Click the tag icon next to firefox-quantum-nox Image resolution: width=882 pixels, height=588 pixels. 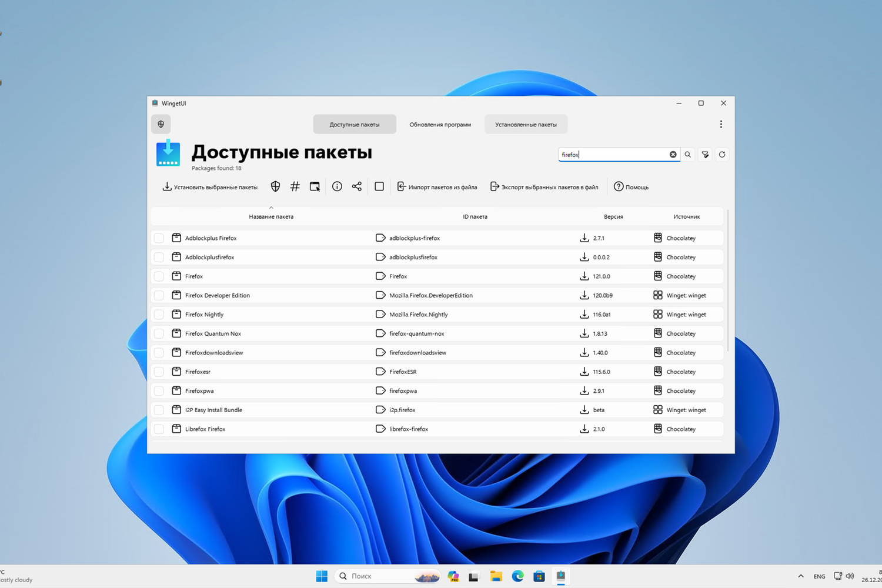pyautogui.click(x=380, y=333)
